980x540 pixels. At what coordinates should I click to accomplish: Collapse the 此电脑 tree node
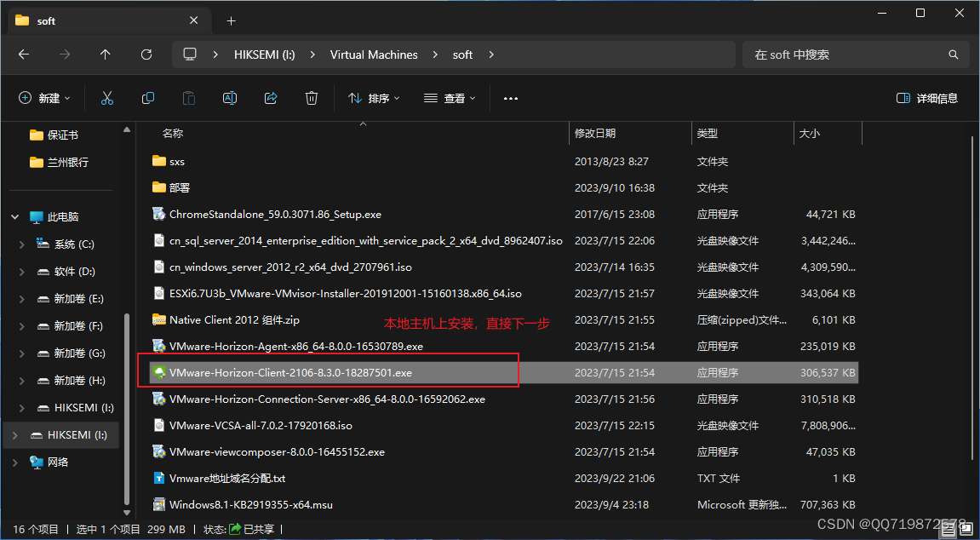click(15, 217)
